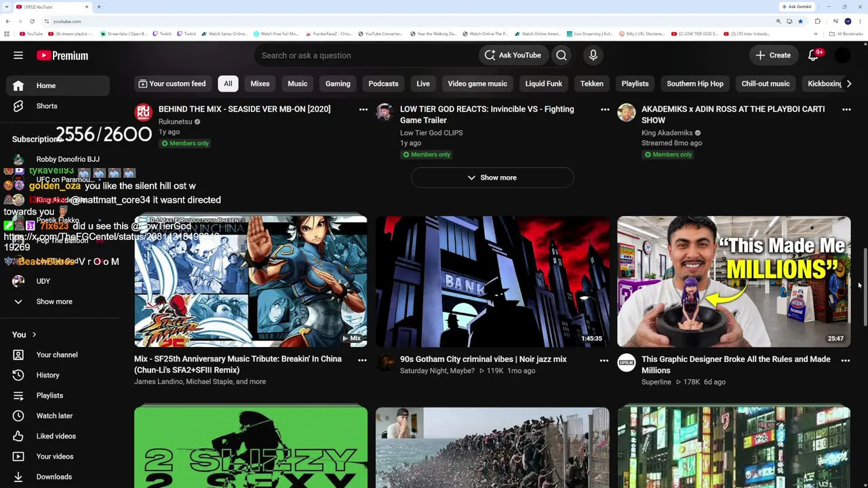The image size is (868, 488).
Task: Open the All Bookmarks folder
Action: 846,34
